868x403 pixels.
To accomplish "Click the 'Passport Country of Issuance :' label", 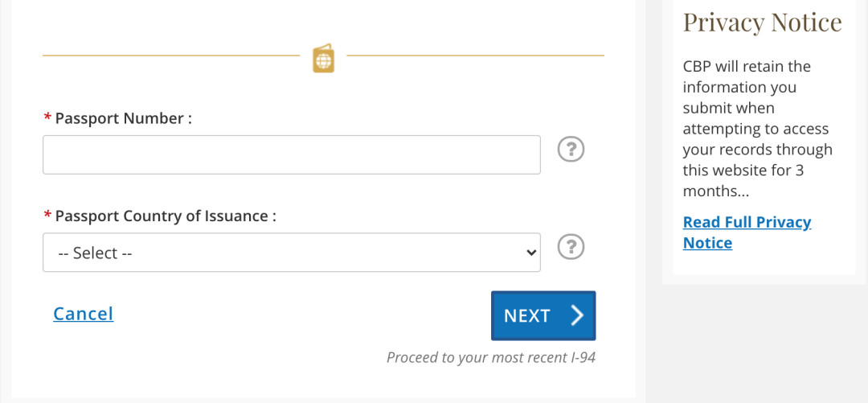I will [166, 216].
